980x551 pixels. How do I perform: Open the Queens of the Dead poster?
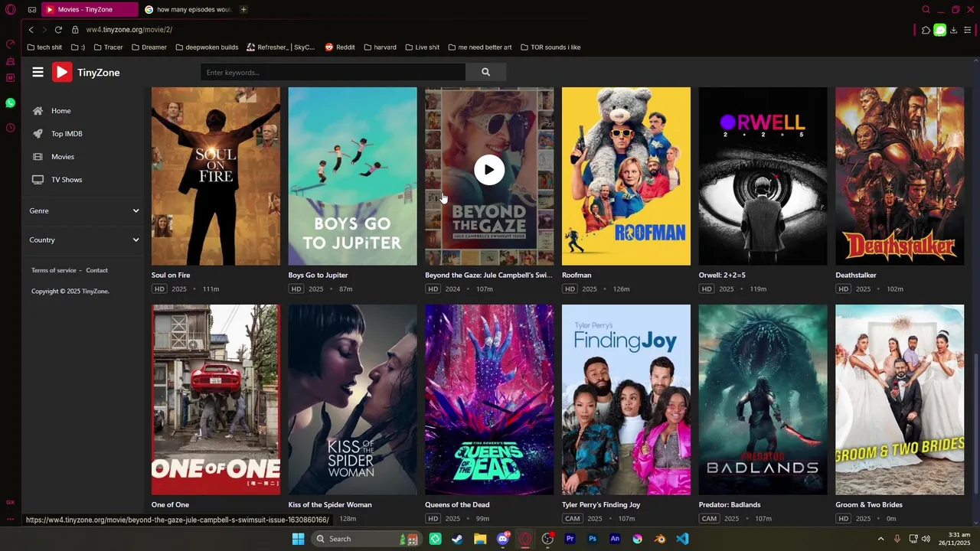[489, 399]
